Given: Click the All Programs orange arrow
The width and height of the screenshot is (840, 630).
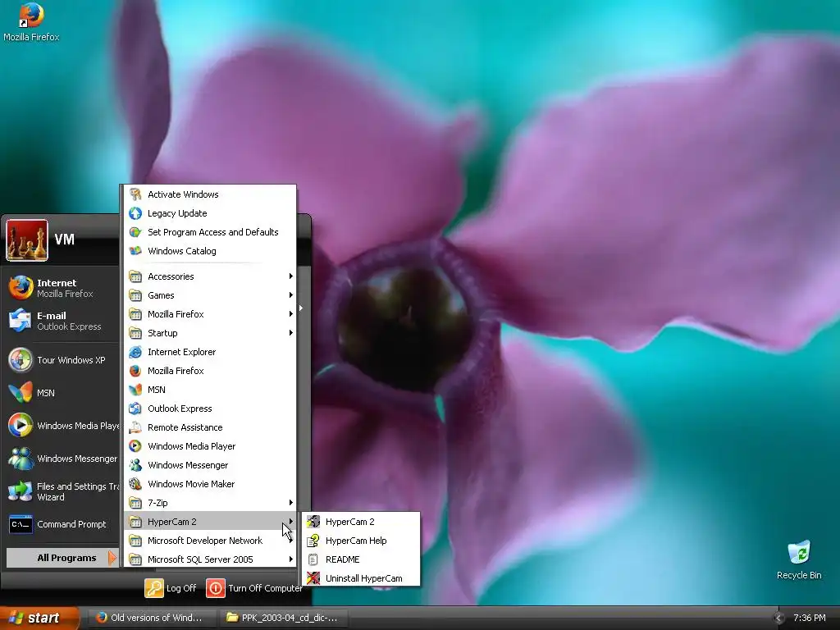Looking at the screenshot, I should [x=112, y=558].
